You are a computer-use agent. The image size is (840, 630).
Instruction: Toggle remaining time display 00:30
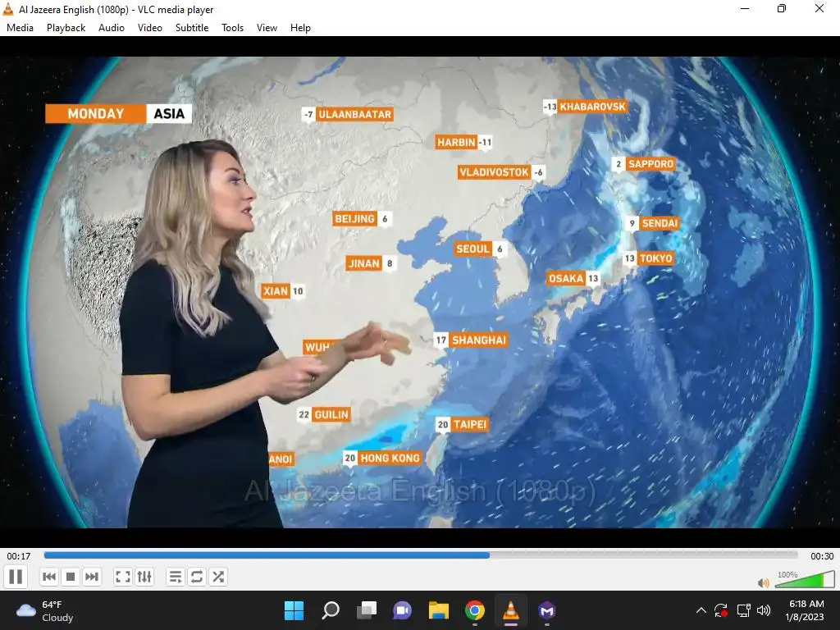coord(822,556)
